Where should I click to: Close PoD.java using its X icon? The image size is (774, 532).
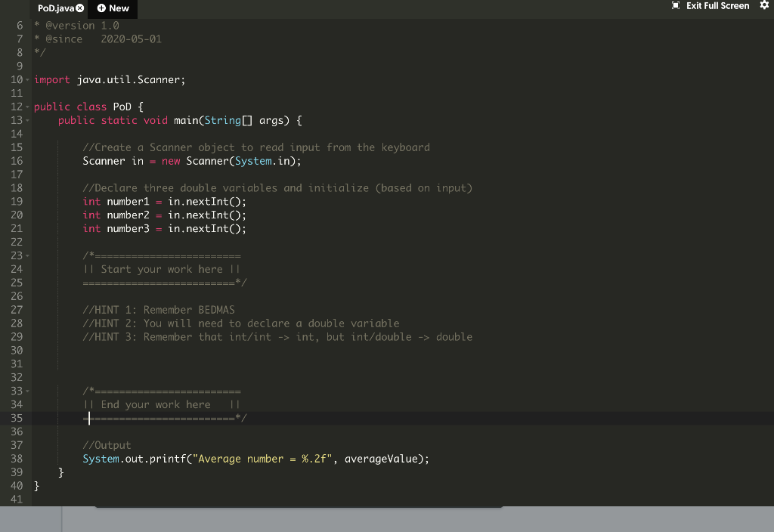click(x=79, y=8)
